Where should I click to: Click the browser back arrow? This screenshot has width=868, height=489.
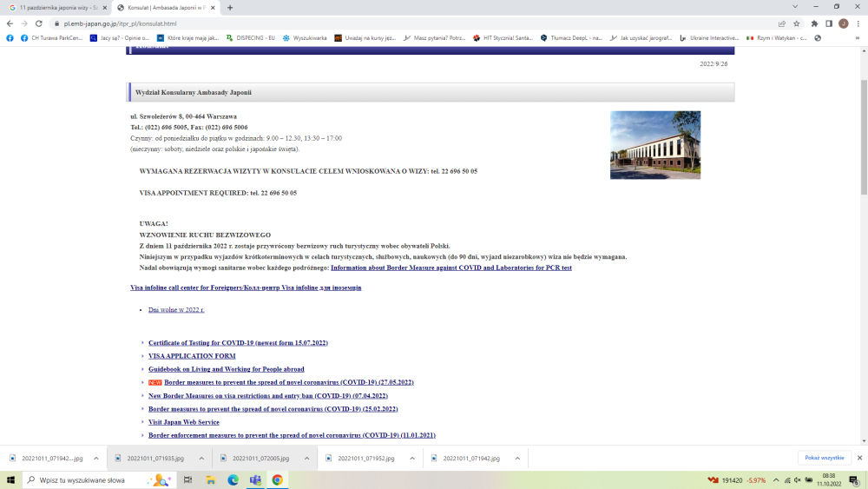(10, 23)
